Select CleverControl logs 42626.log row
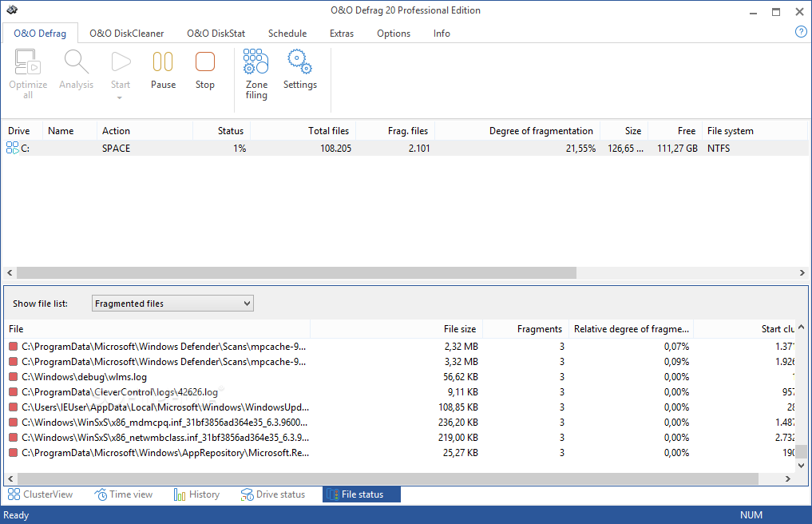This screenshot has width=812, height=524. point(120,392)
